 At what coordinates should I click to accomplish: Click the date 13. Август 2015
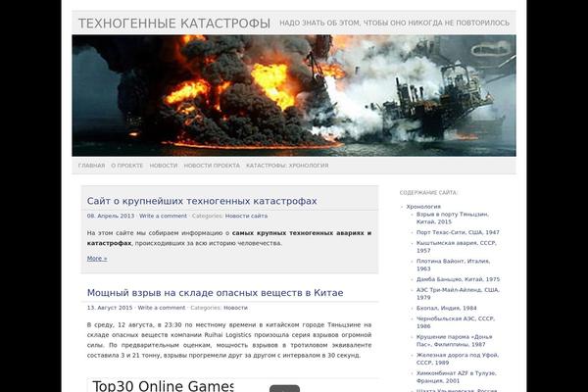point(110,308)
